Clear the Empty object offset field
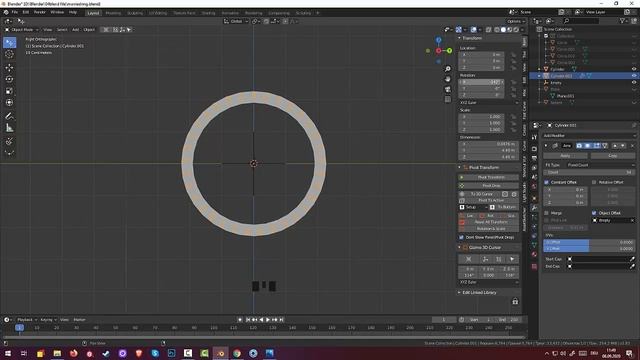640x360 pixels. 632,220
